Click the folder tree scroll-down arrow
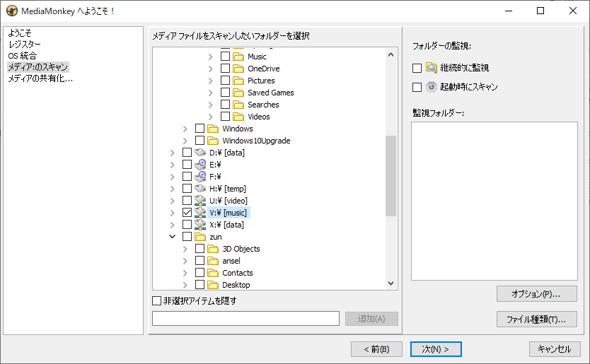590x364 pixels. coord(391,283)
